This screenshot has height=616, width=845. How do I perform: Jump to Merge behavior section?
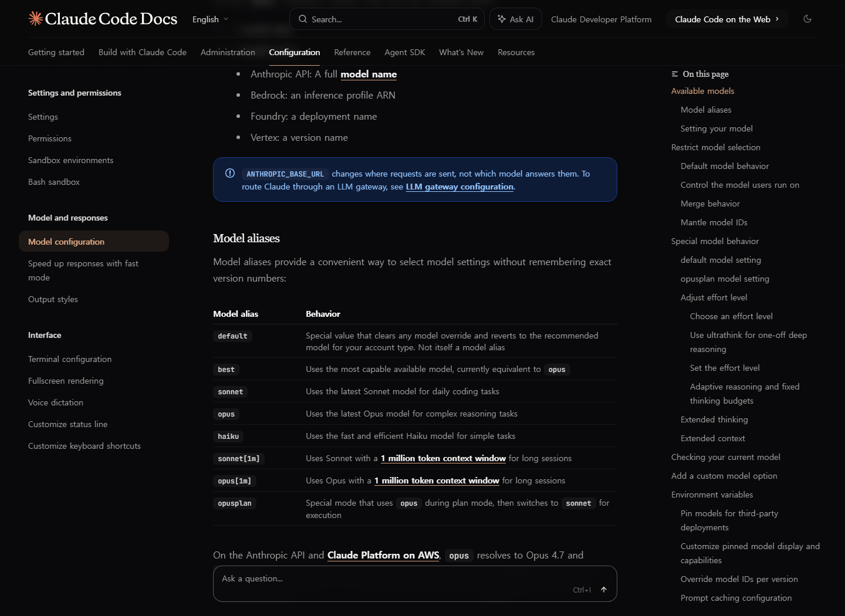click(x=710, y=204)
